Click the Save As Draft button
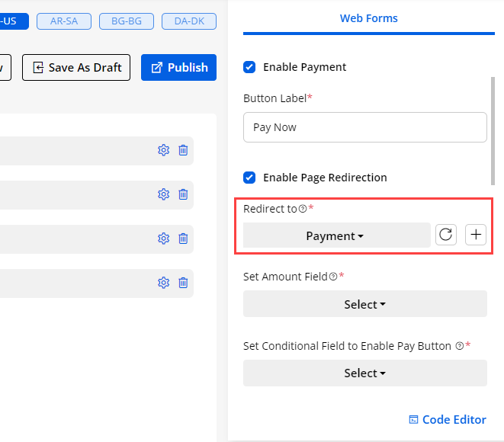Image resolution: width=504 pixels, height=442 pixels. coord(76,67)
